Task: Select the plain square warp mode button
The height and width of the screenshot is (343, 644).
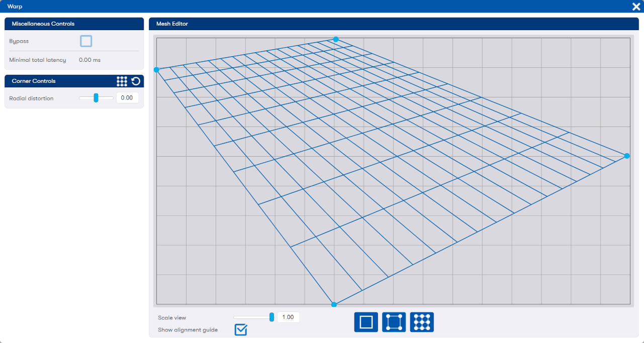Action: (x=366, y=322)
